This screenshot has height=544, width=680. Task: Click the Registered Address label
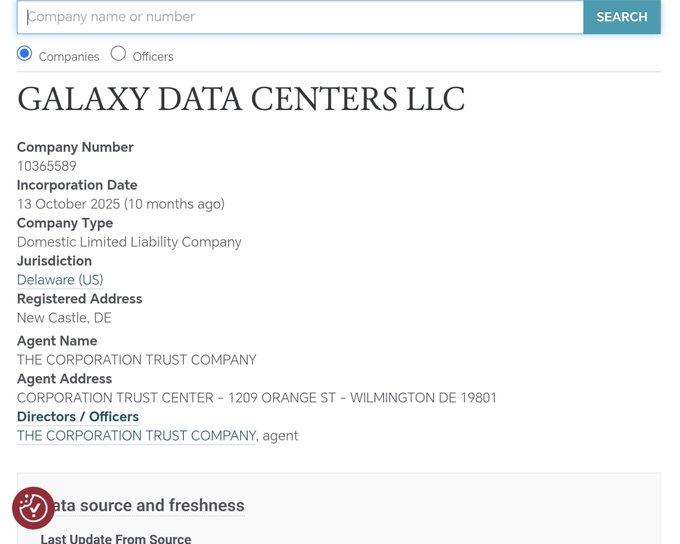point(79,299)
